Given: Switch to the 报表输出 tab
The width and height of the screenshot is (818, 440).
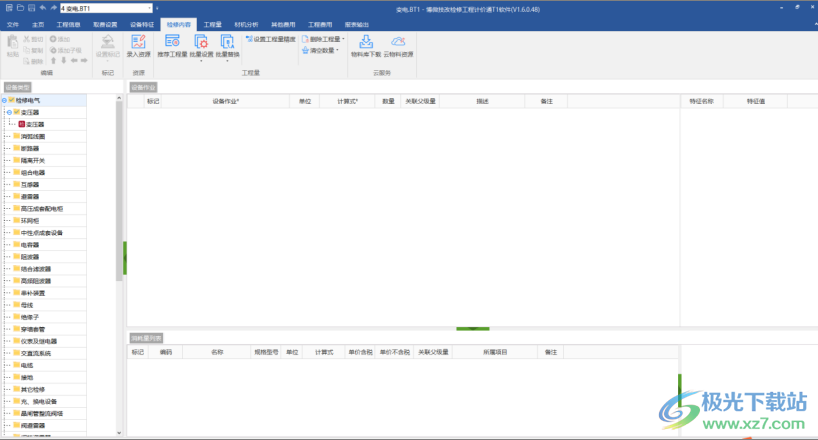Looking at the screenshot, I should [357, 25].
